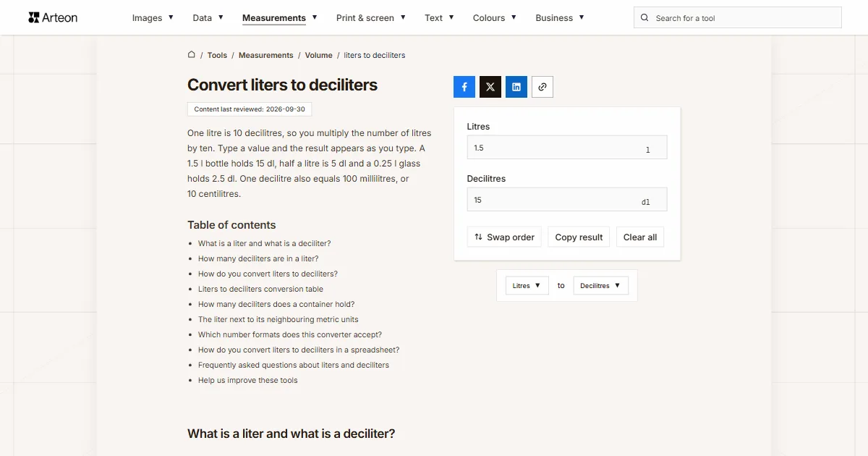Jump to How do you convert liters
The image size is (868, 456).
268,274
